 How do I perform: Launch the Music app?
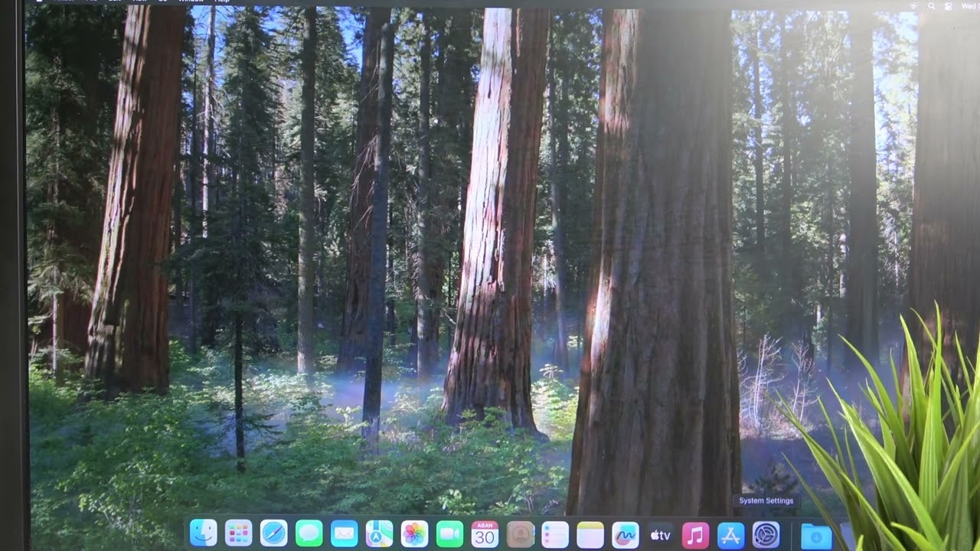(x=696, y=535)
